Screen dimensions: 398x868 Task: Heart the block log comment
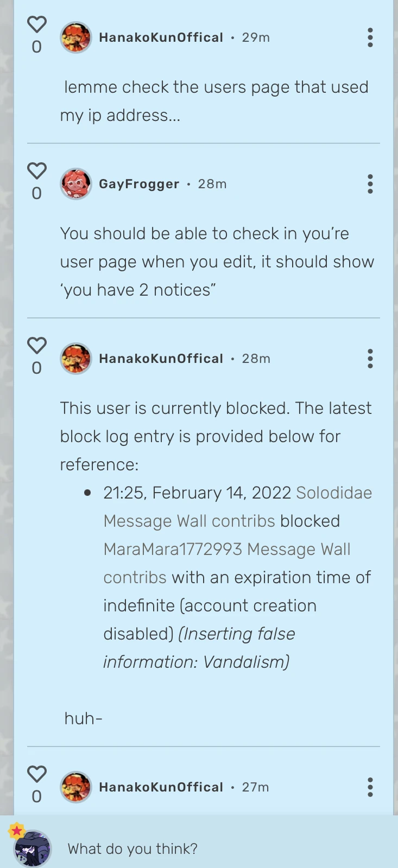click(36, 345)
